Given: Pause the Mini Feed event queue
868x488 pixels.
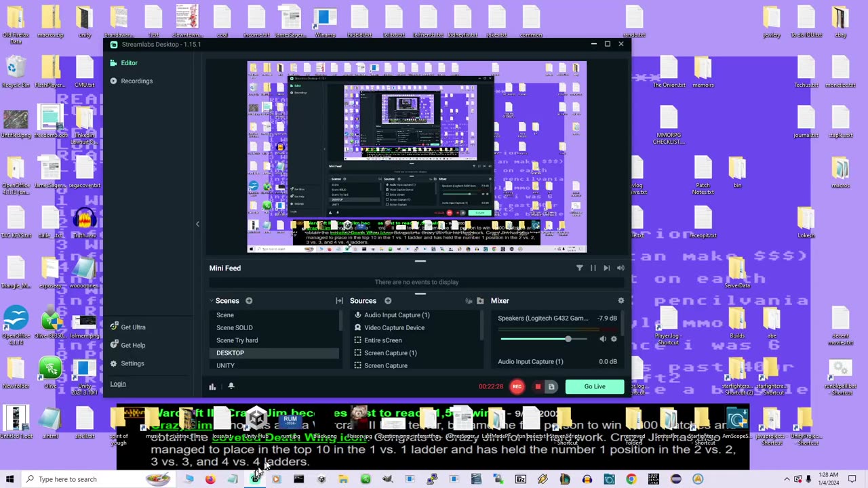Looking at the screenshot, I should 593,268.
